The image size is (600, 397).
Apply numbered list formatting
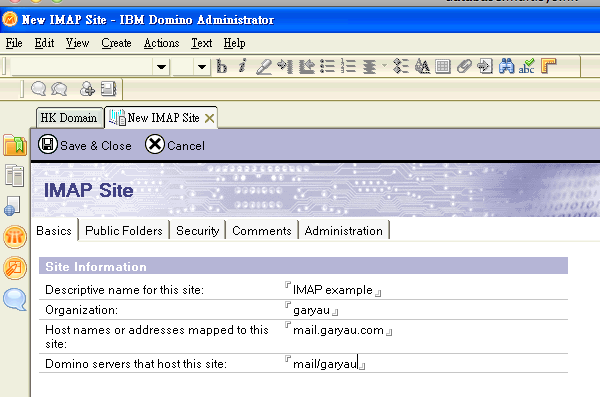pyautogui.click(x=349, y=67)
